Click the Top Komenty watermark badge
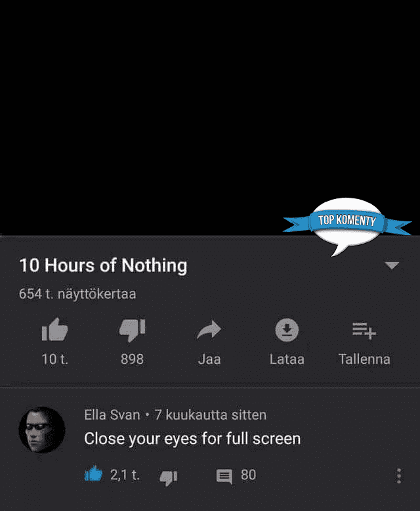 pos(347,225)
